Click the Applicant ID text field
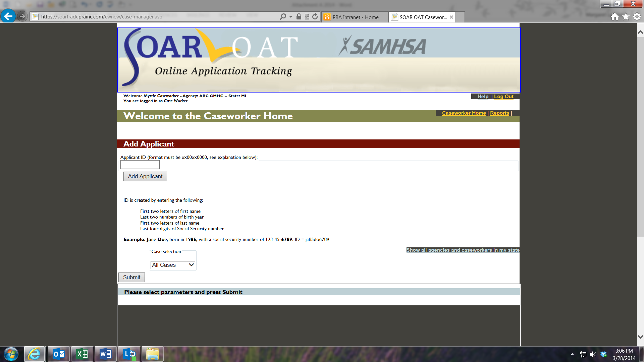This screenshot has width=644, height=362. pyautogui.click(x=140, y=165)
